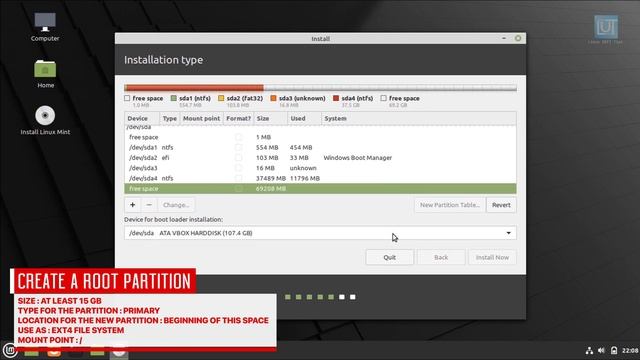Select the /dev/sda3 row

click(x=320, y=168)
